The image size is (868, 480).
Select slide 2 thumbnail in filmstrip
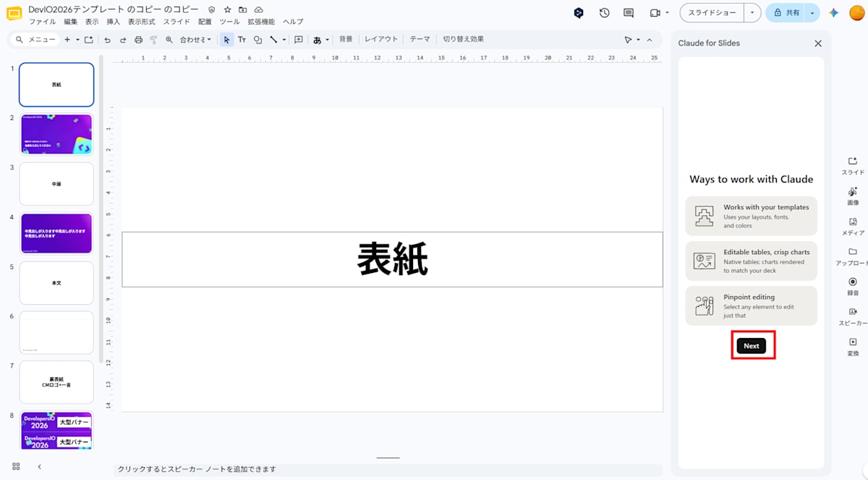pyautogui.click(x=56, y=134)
